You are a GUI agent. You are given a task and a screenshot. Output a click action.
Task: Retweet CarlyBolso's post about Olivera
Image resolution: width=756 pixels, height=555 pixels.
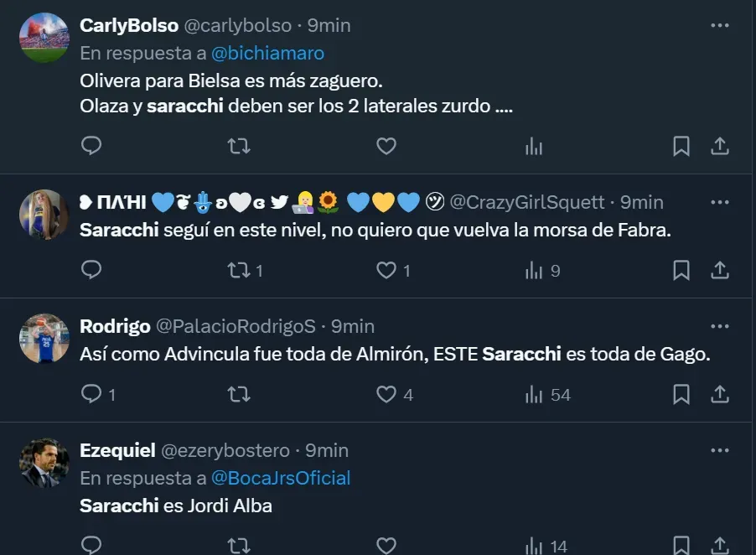239,147
